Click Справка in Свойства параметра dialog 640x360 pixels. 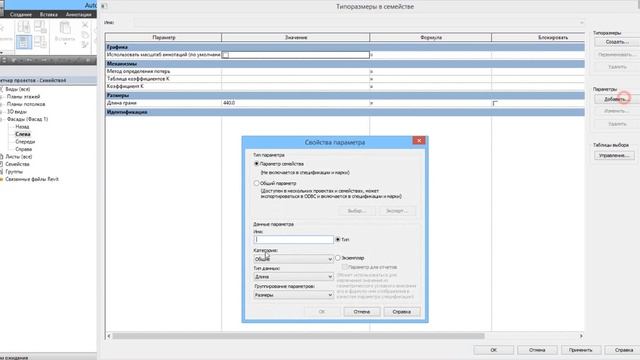pos(402,312)
